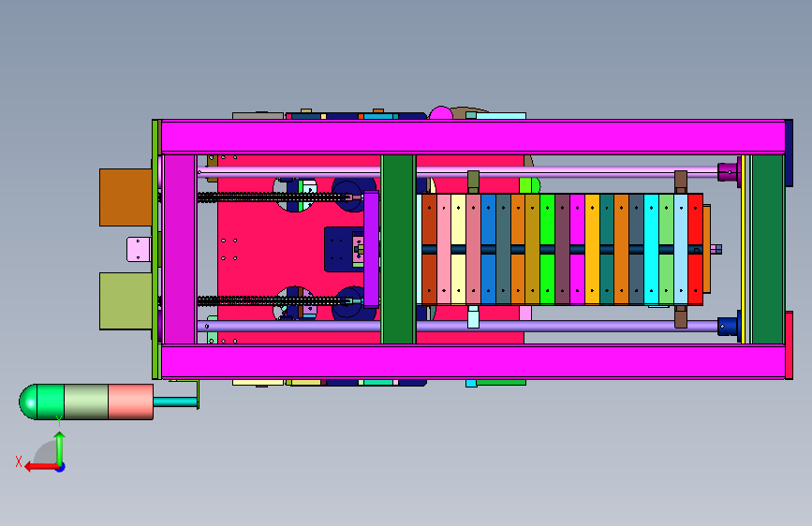Screen dimensions: 812x526
Task: Select the navy bar at the top right corner
Action: pyautogui.click(x=789, y=153)
